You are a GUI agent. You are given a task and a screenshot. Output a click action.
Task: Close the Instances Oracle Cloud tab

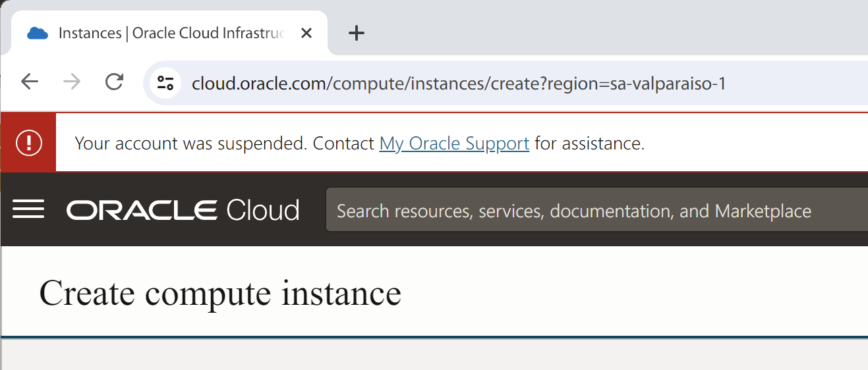(306, 34)
